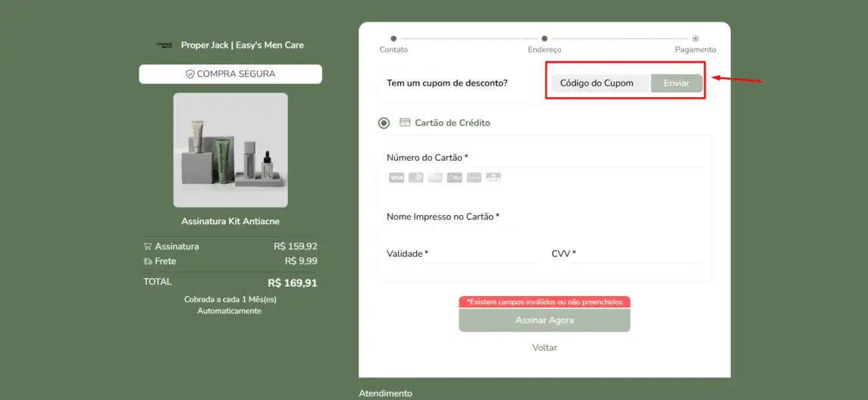Image resolution: width=868 pixels, height=400 pixels.
Task: Click the Assinatura Kit Antiacne product name
Action: [x=230, y=221]
